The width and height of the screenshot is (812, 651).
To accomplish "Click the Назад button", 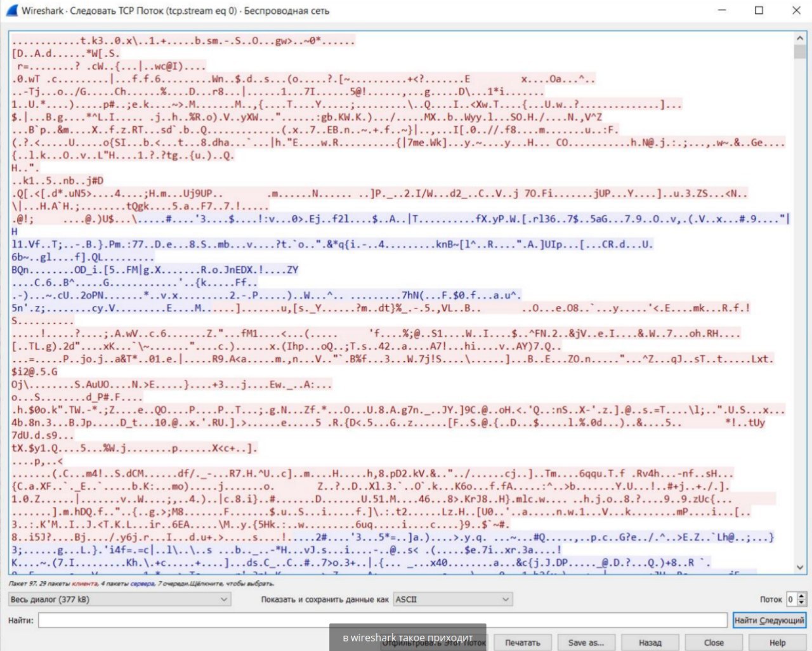I will click(650, 642).
